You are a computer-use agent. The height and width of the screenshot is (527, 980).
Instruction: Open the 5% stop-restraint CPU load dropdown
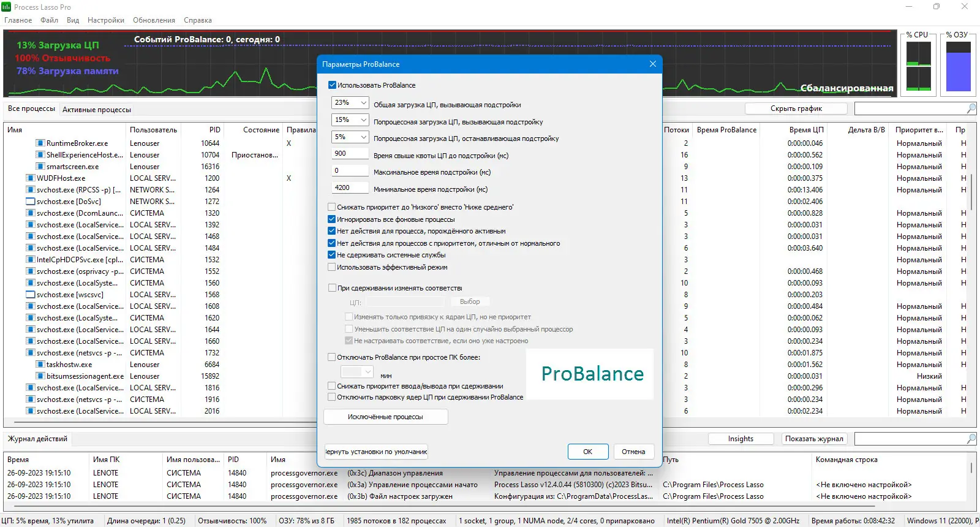click(x=350, y=137)
